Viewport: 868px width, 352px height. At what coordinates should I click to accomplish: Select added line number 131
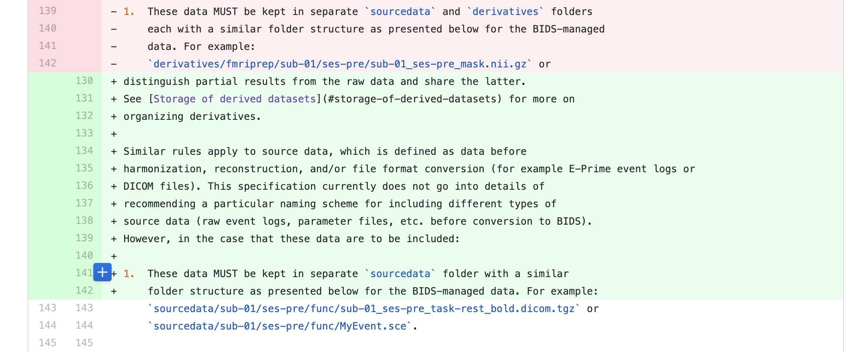(84, 98)
